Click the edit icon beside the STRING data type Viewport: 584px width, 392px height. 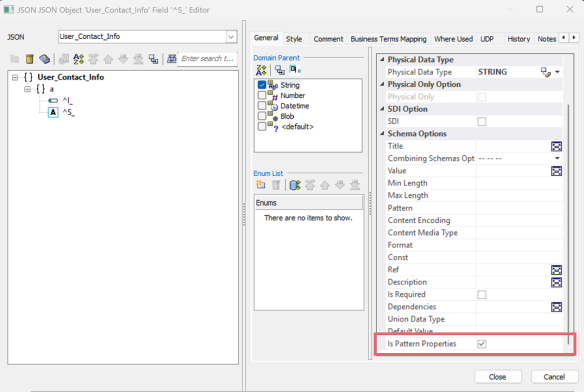coord(546,72)
